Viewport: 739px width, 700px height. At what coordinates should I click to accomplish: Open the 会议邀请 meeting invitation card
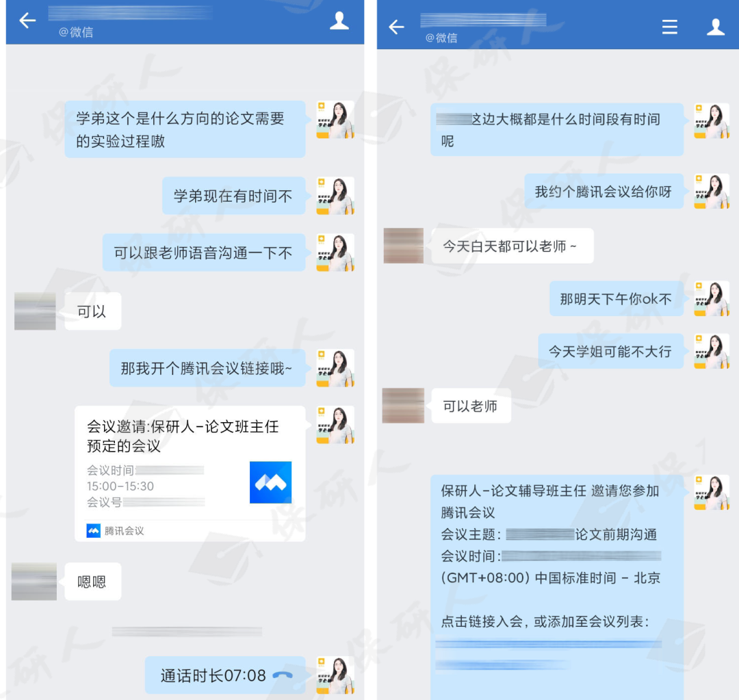190,474
